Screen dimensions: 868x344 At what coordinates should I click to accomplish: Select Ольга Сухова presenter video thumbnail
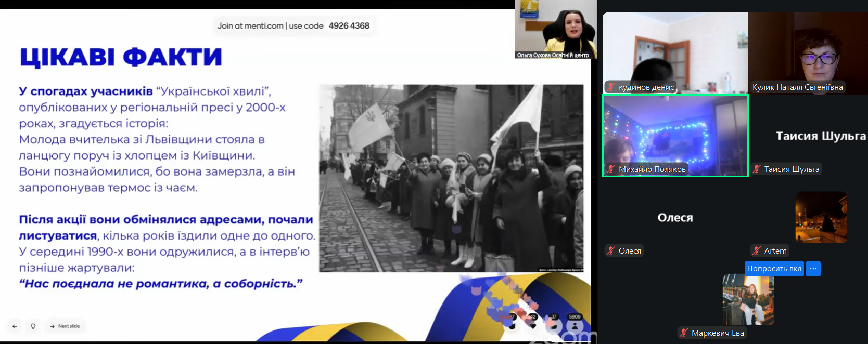click(x=555, y=30)
